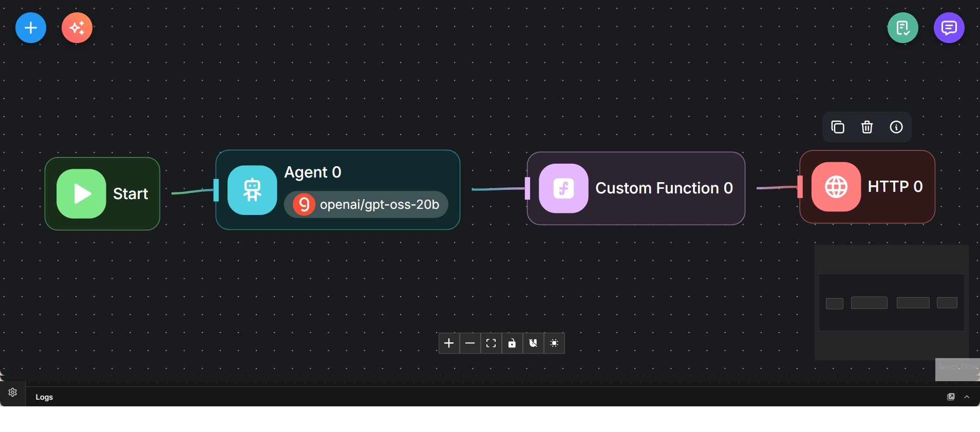
Task: Click the green checklist document icon
Action: click(902, 28)
